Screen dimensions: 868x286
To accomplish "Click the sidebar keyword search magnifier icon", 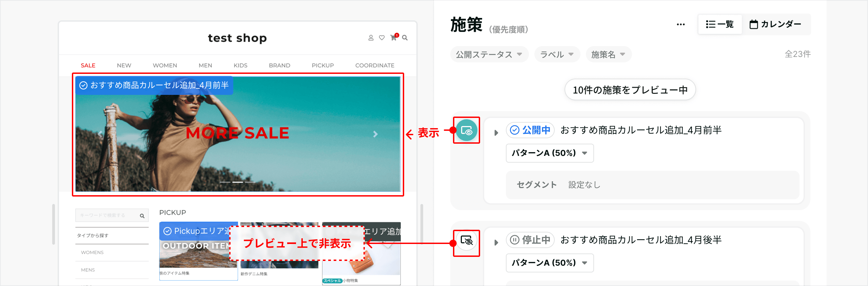I will [x=142, y=216].
